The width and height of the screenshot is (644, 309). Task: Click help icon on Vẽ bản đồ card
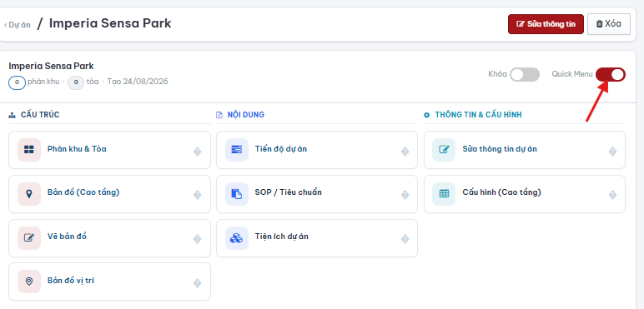point(197,239)
